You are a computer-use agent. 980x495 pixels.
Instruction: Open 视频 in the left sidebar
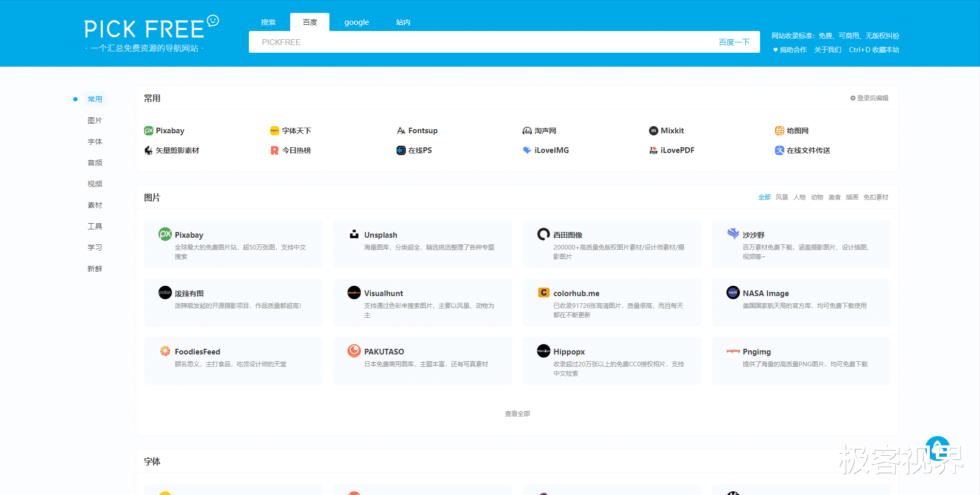point(95,183)
